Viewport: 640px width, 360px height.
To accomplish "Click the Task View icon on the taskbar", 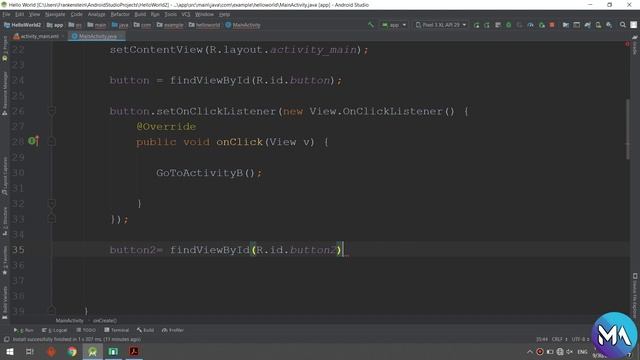I will (x=30, y=351).
